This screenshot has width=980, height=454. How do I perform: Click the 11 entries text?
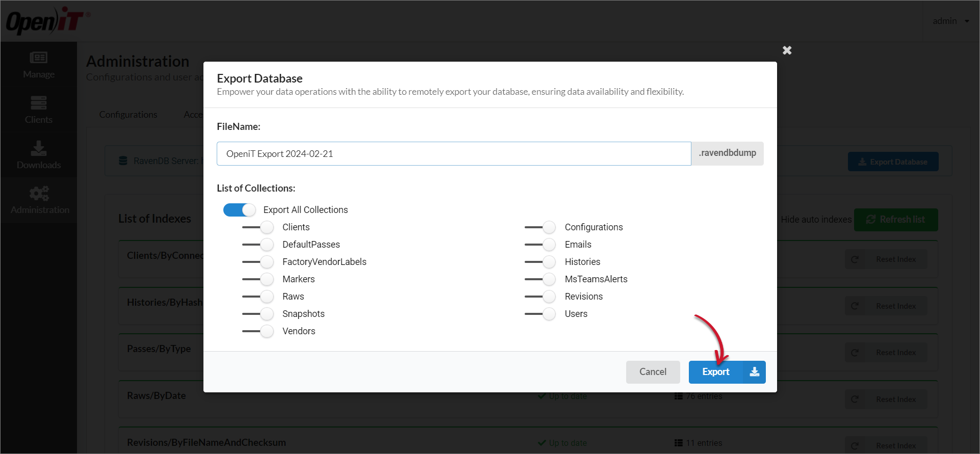tap(704, 443)
